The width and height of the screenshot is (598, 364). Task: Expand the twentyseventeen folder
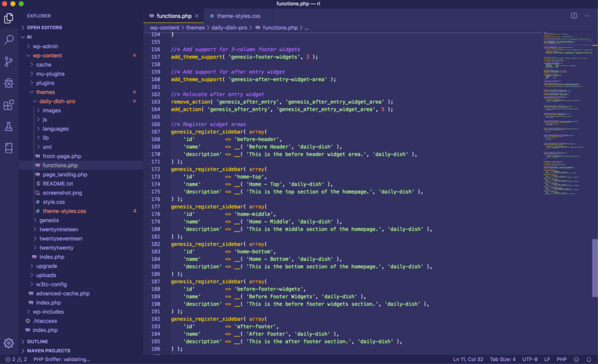61,239
